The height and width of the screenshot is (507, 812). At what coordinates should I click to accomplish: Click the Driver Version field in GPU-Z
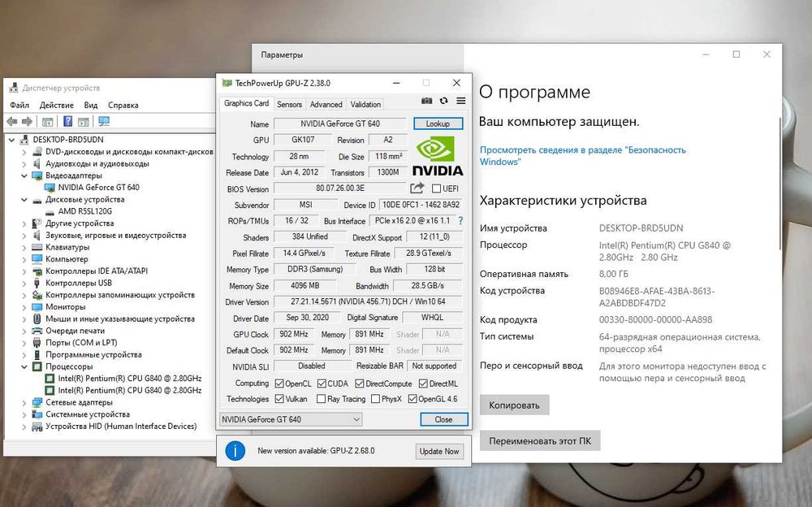[368, 301]
